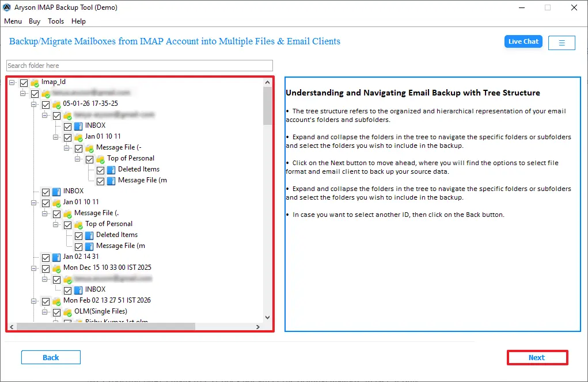Open the hamburger menu beside Live Chat
The width and height of the screenshot is (588, 382).
tap(561, 41)
